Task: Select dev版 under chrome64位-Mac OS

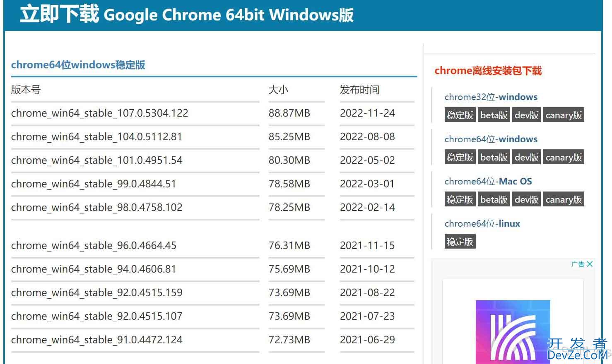Action: 527,199
